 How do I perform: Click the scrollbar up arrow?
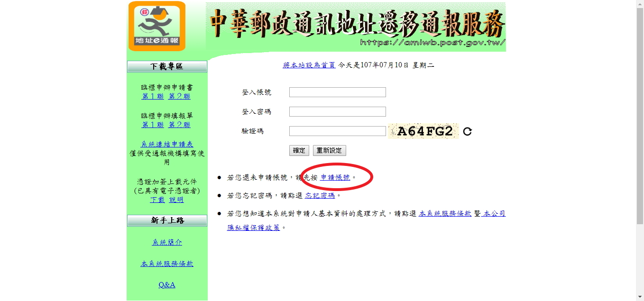640,4
